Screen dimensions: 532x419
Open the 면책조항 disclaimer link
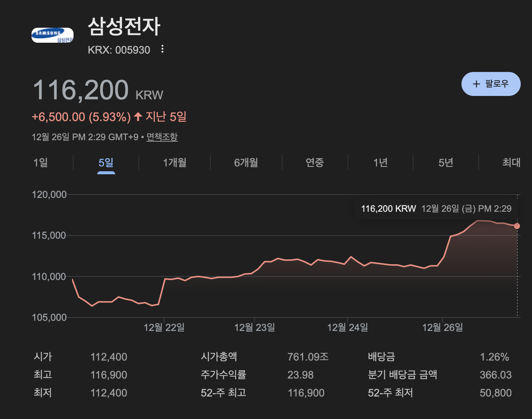[162, 137]
